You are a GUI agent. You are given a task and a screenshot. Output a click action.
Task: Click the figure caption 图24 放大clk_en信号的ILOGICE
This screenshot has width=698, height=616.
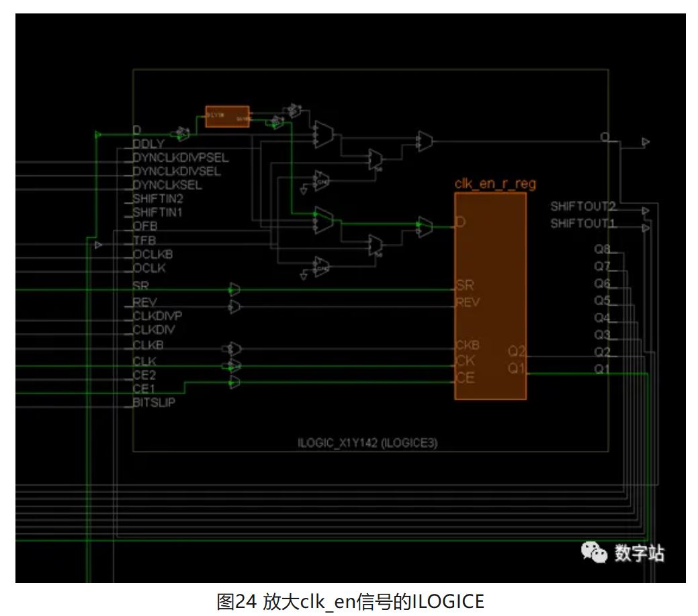pos(350,601)
